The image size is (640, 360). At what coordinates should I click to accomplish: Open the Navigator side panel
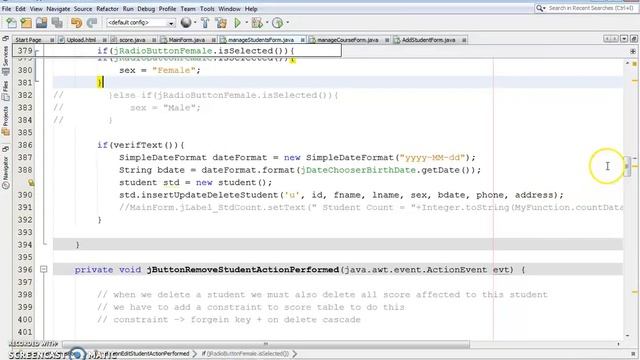pos(5,173)
